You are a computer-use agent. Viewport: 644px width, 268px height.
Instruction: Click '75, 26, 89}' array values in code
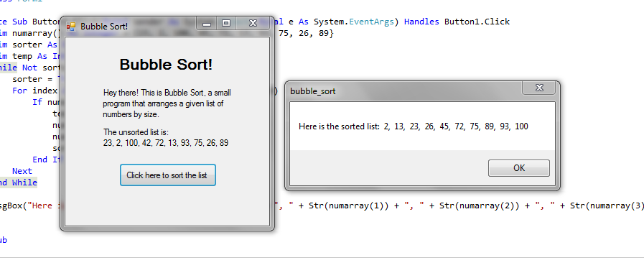[307, 33]
